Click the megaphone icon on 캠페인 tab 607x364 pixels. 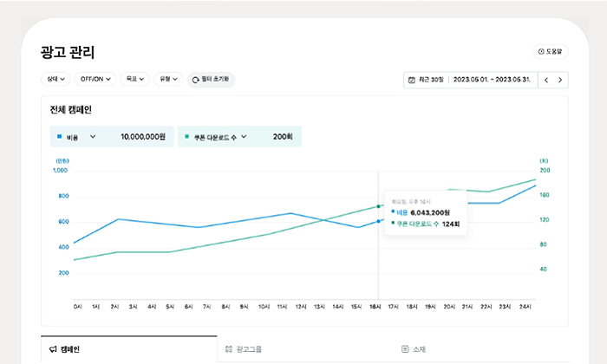pos(53,349)
